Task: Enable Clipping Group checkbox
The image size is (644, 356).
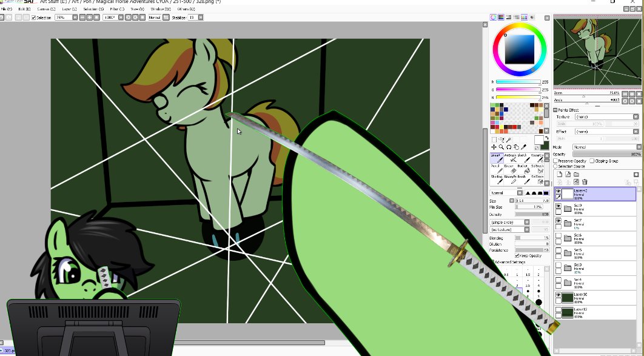Action: 592,161
